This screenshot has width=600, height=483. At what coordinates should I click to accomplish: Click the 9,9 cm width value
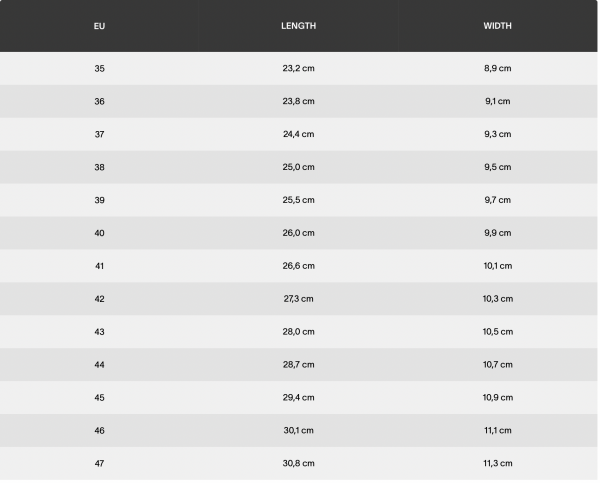pyautogui.click(x=497, y=233)
